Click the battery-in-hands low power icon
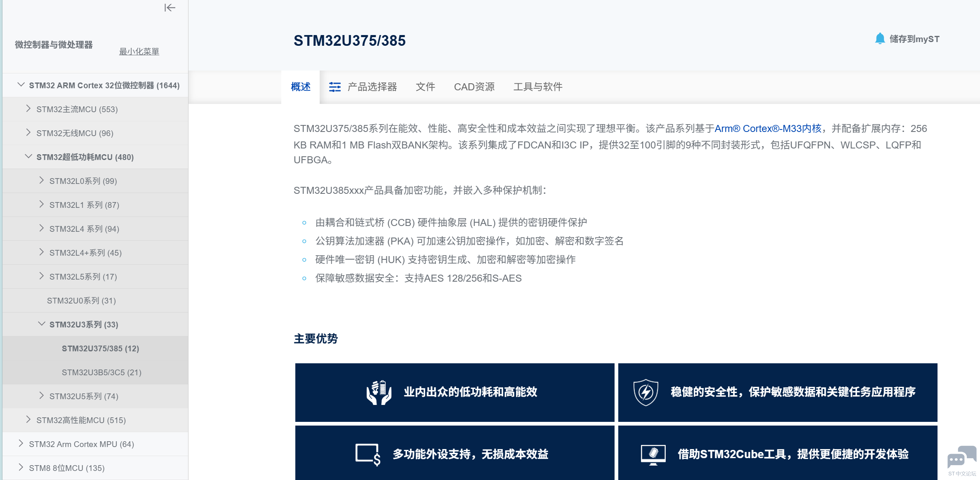The height and width of the screenshot is (480, 980). click(x=379, y=393)
